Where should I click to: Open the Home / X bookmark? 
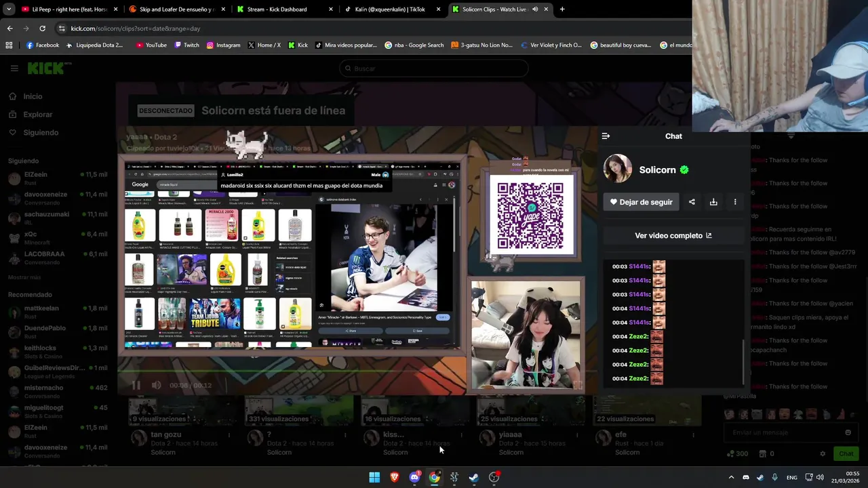(264, 45)
